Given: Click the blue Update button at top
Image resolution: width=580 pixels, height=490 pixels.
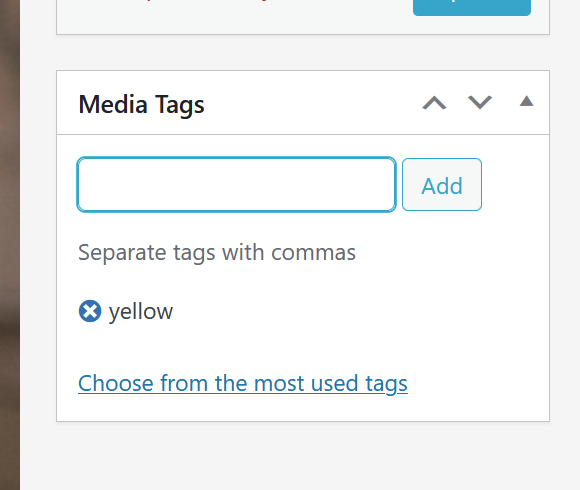Looking at the screenshot, I should pos(472,7).
